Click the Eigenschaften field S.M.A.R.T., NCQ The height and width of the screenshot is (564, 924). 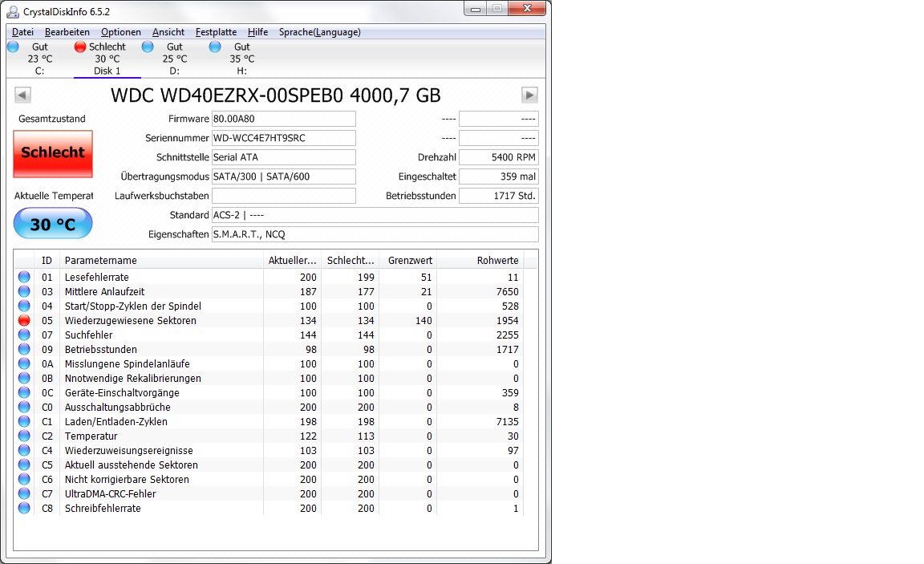coord(375,234)
